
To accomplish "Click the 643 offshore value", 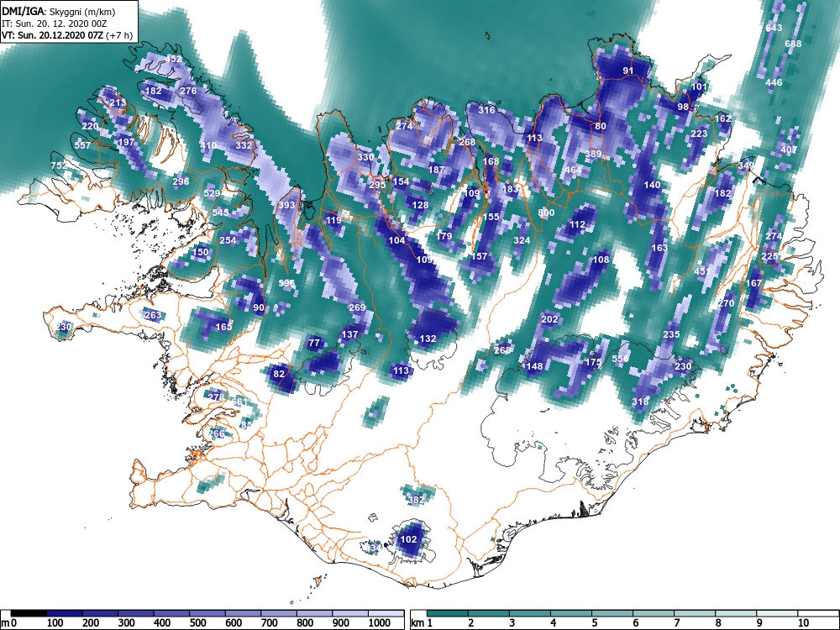I will point(774,28).
